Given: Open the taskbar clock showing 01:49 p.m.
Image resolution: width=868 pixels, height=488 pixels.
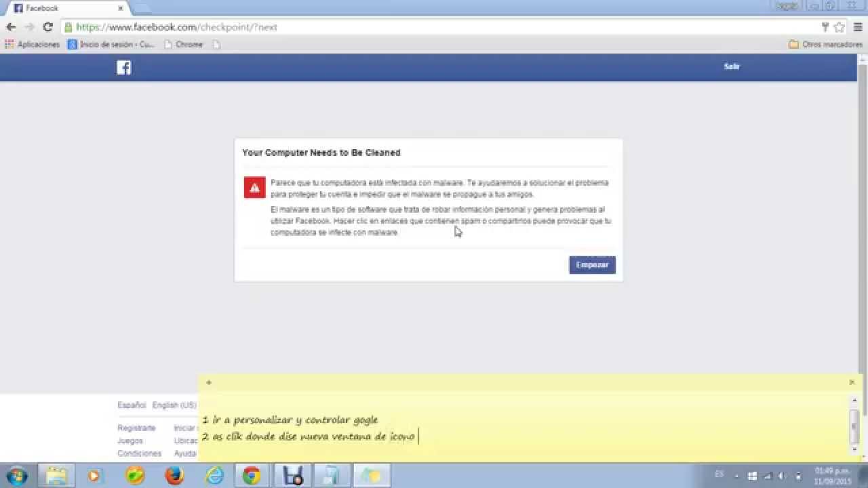Looking at the screenshot, I should [x=832, y=476].
